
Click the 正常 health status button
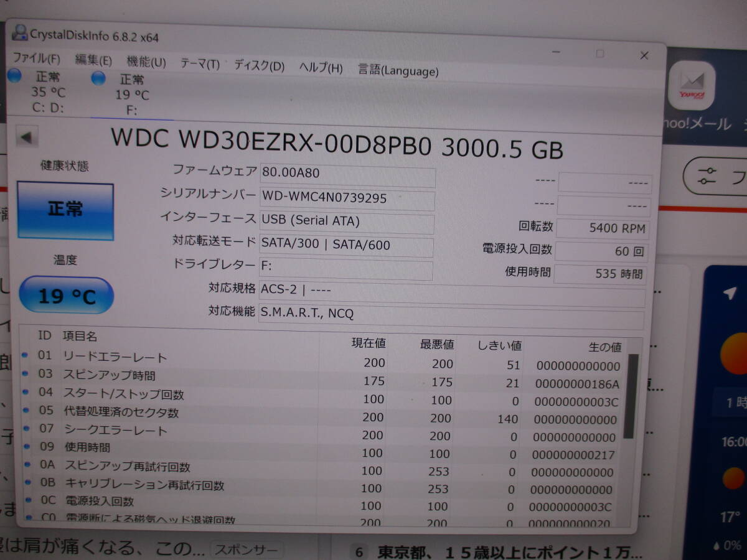[x=65, y=211]
